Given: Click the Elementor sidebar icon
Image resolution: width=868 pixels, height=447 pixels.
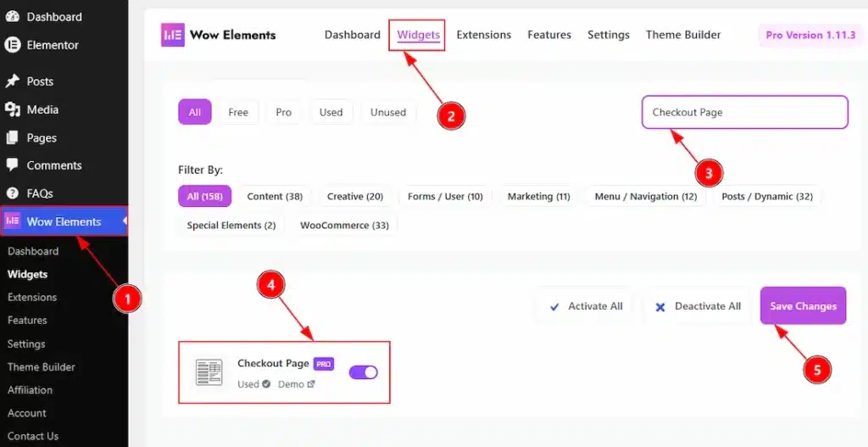Looking at the screenshot, I should point(12,45).
